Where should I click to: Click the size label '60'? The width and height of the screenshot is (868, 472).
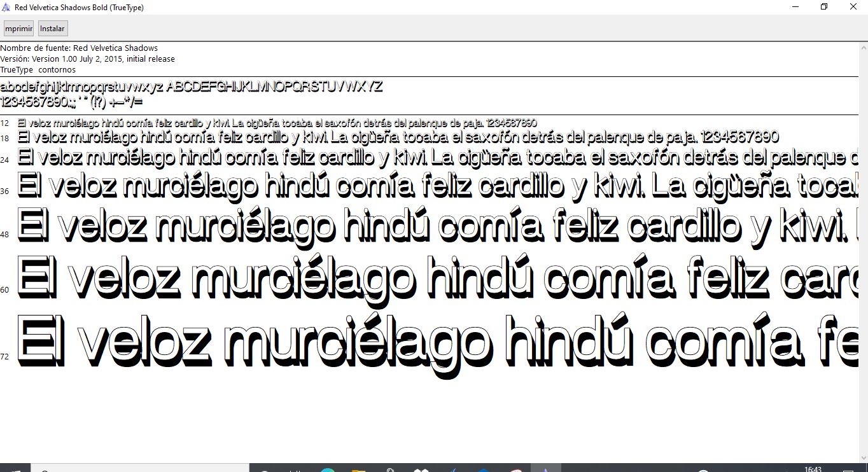tap(4, 290)
